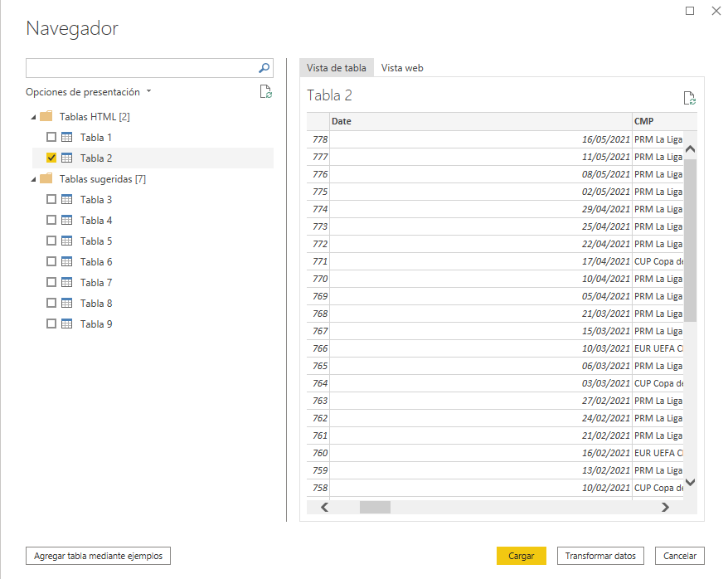The width and height of the screenshot is (728, 579).
Task: Click the scroll left arrow in the preview
Action: click(x=324, y=507)
